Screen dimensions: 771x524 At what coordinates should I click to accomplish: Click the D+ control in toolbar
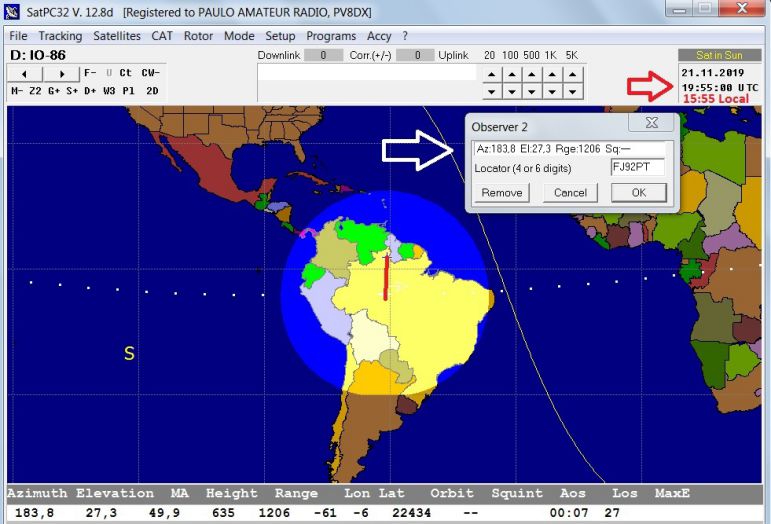click(x=90, y=91)
